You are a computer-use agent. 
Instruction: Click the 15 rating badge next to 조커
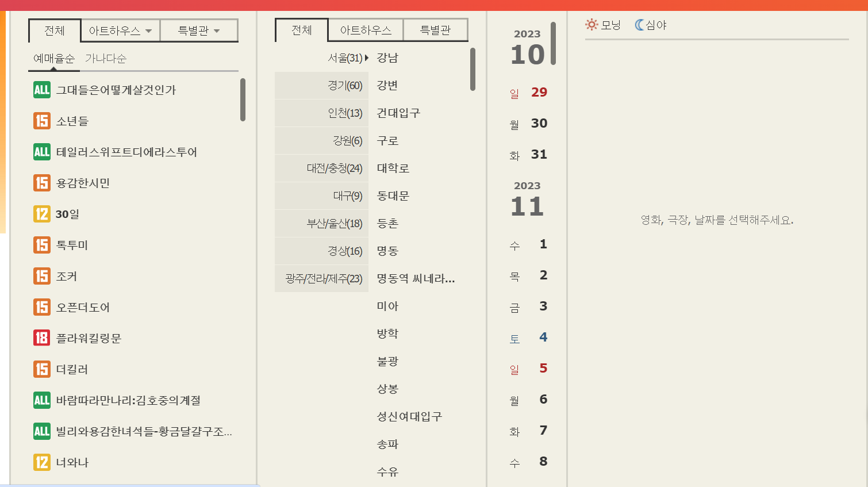click(x=42, y=276)
